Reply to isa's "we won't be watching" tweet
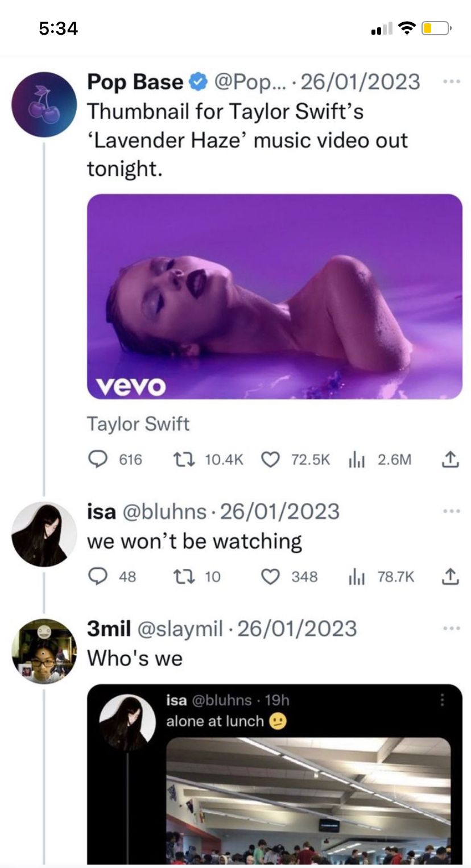This screenshot has height=868, width=471. click(x=98, y=577)
